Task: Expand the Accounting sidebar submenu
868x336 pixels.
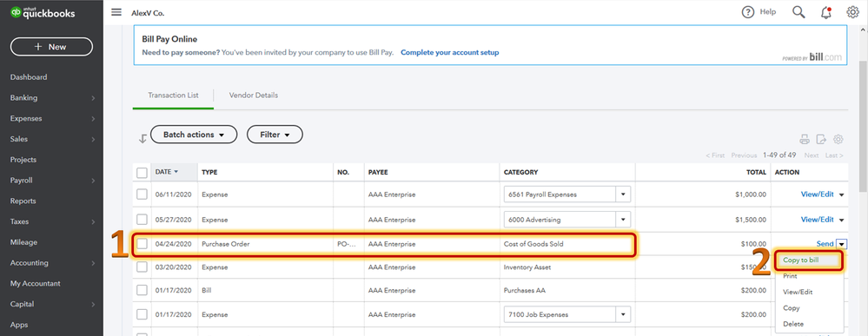Action: tap(93, 263)
